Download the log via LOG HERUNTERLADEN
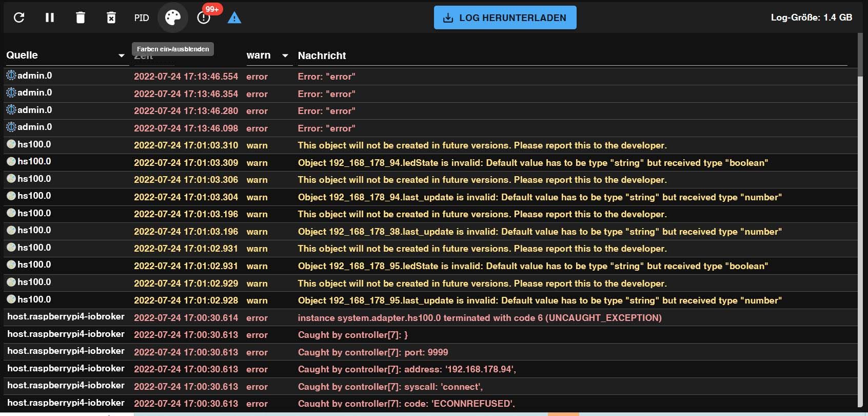Screen dimensions: 868x416 pyautogui.click(x=505, y=17)
